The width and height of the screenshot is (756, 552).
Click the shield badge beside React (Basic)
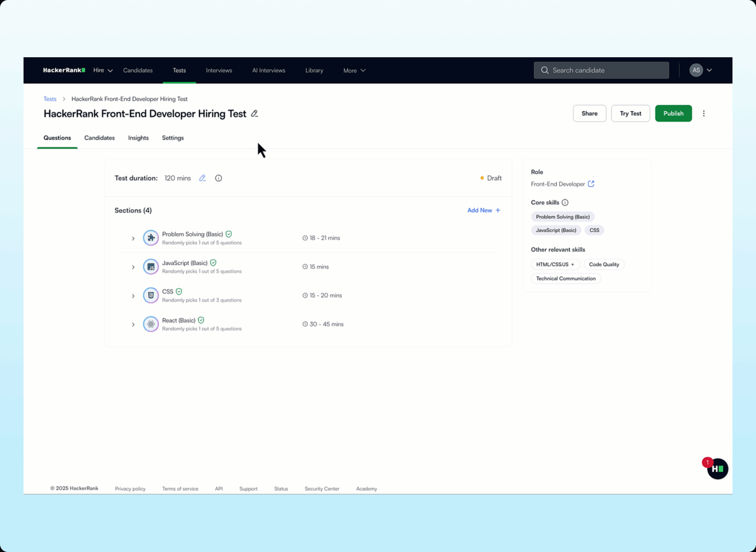(201, 320)
